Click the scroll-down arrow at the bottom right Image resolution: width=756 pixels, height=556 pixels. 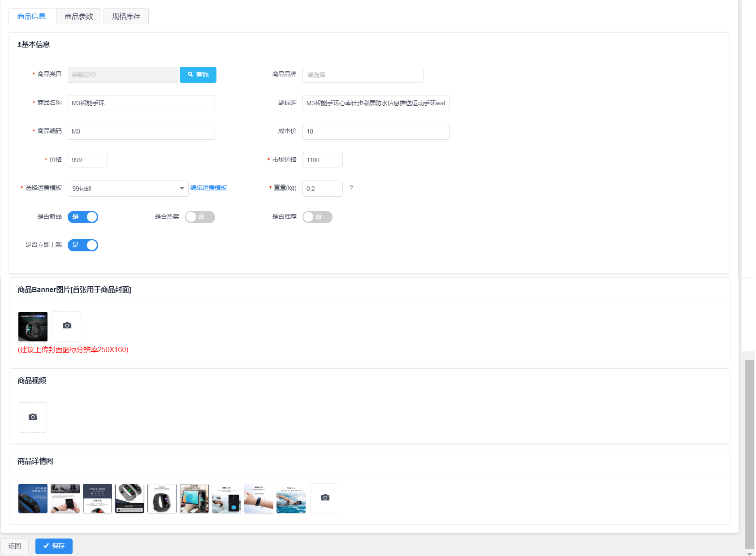(749, 553)
